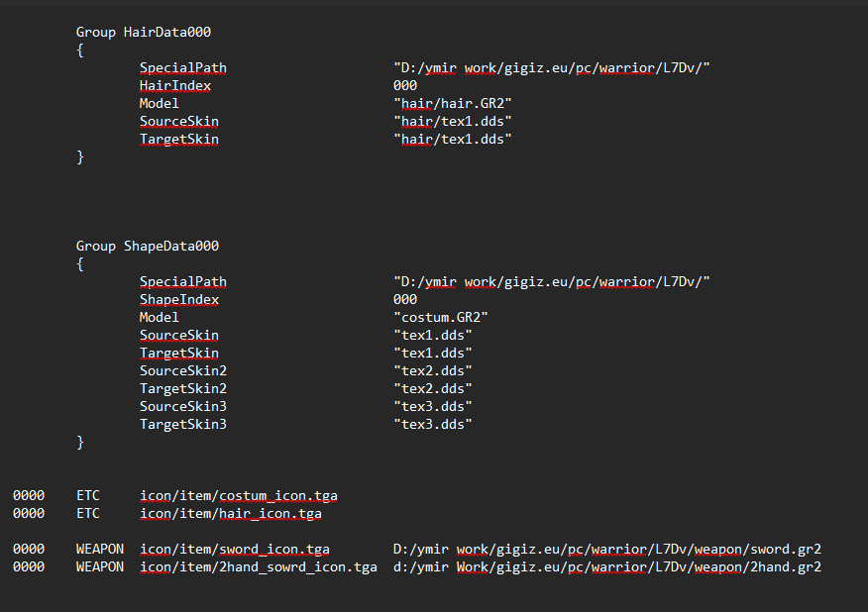Click ETC on the hair_icon line
The width and height of the screenshot is (868, 612).
coord(87,514)
